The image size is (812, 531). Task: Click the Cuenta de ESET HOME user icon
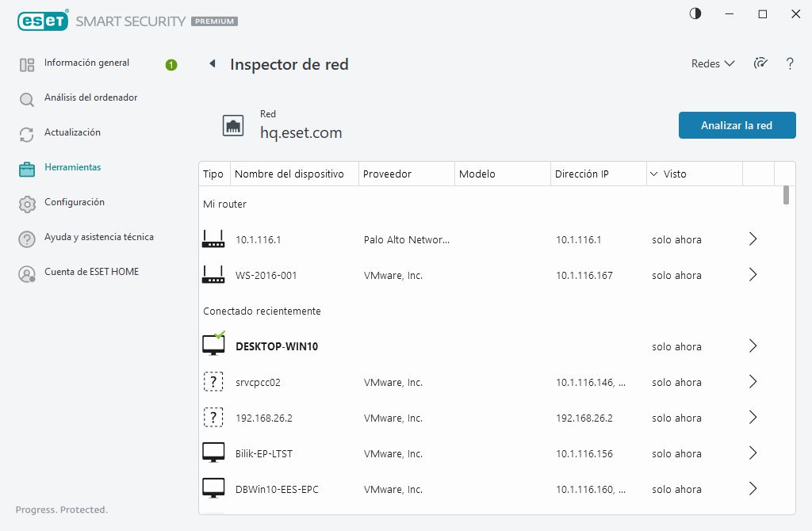(x=27, y=273)
